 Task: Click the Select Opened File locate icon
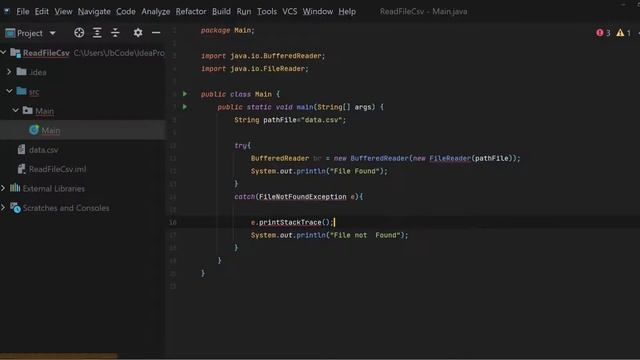pyautogui.click(x=79, y=33)
